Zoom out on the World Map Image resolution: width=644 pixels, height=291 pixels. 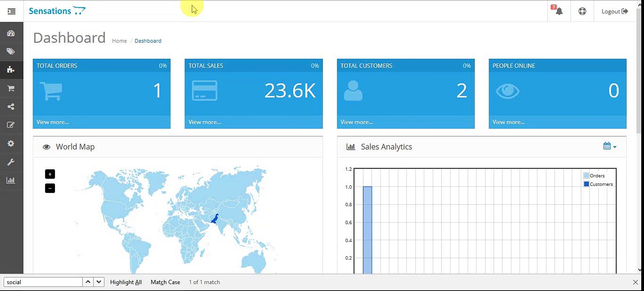pos(50,188)
